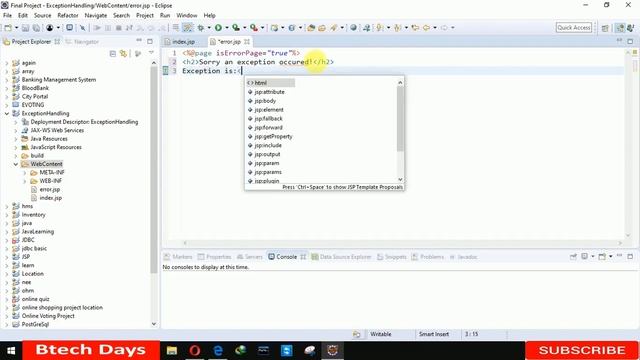Expand the WEB-INF folder

point(25,181)
